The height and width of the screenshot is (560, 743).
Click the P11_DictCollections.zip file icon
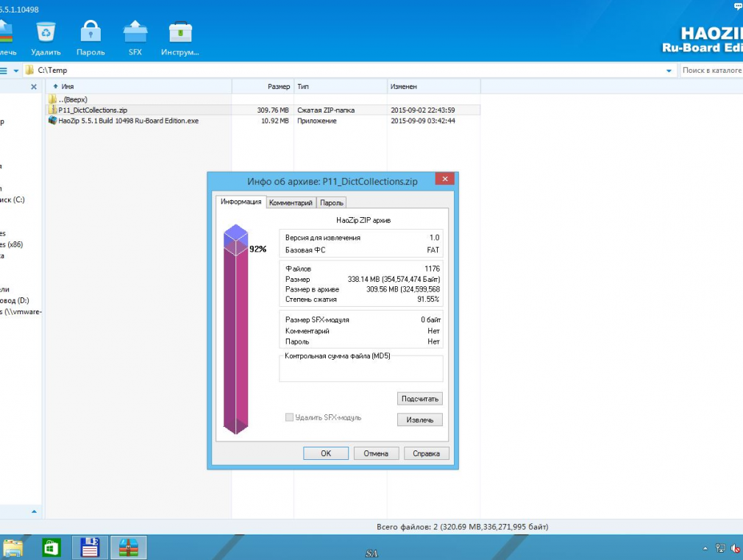52,110
